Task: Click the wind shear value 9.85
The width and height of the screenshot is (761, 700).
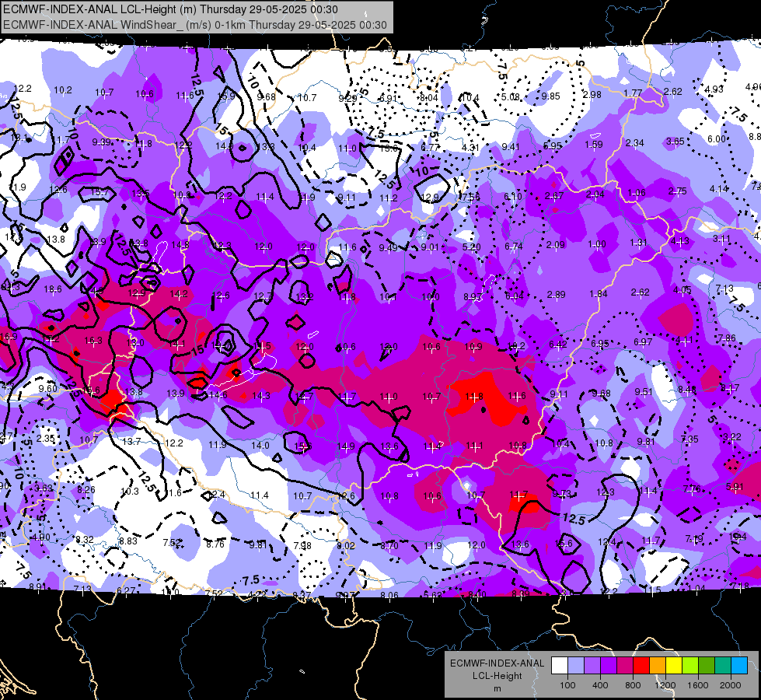Action: pyautogui.click(x=551, y=96)
